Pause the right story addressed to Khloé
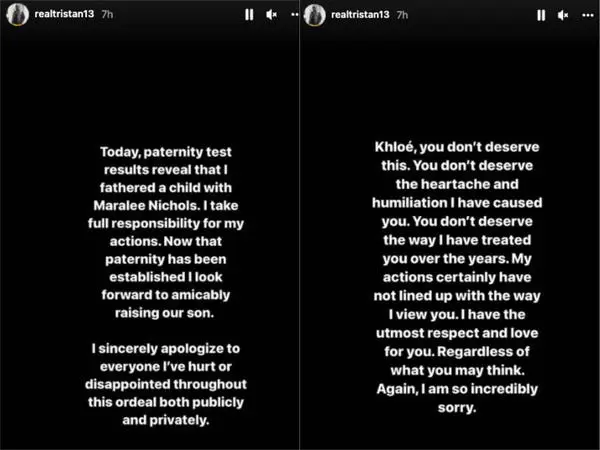The height and width of the screenshot is (450, 600). pyautogui.click(x=541, y=15)
